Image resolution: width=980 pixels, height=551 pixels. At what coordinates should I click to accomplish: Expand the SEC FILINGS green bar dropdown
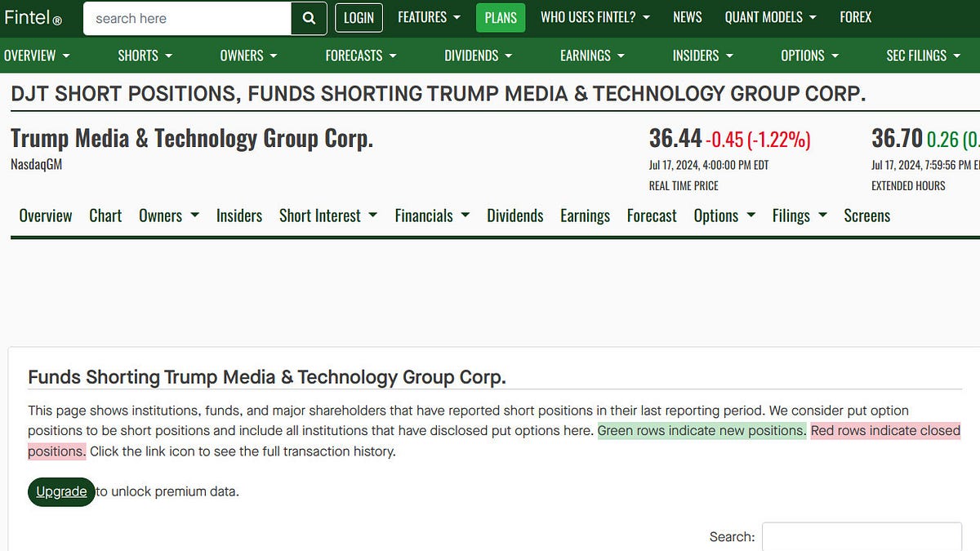pyautogui.click(x=923, y=56)
